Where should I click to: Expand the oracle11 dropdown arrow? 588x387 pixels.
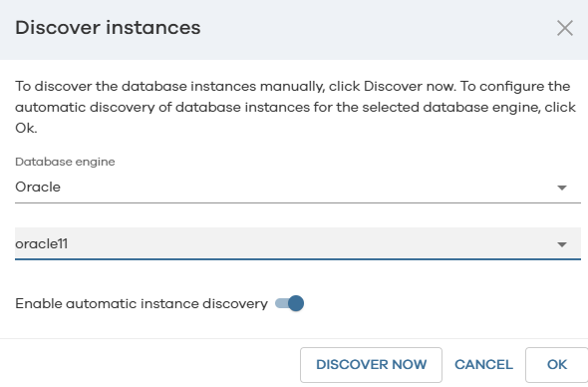point(562,244)
